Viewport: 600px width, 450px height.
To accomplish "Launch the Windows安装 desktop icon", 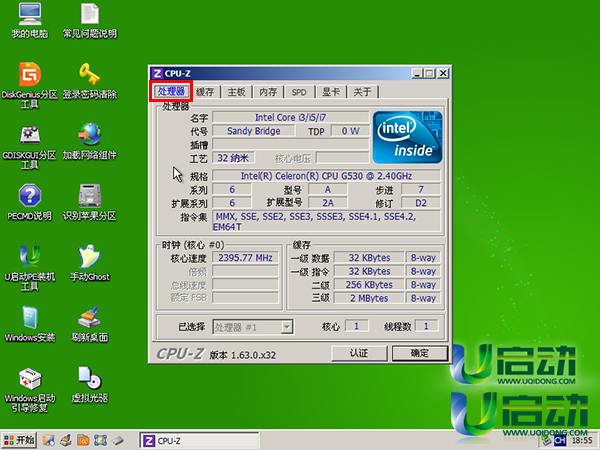I will tap(30, 324).
